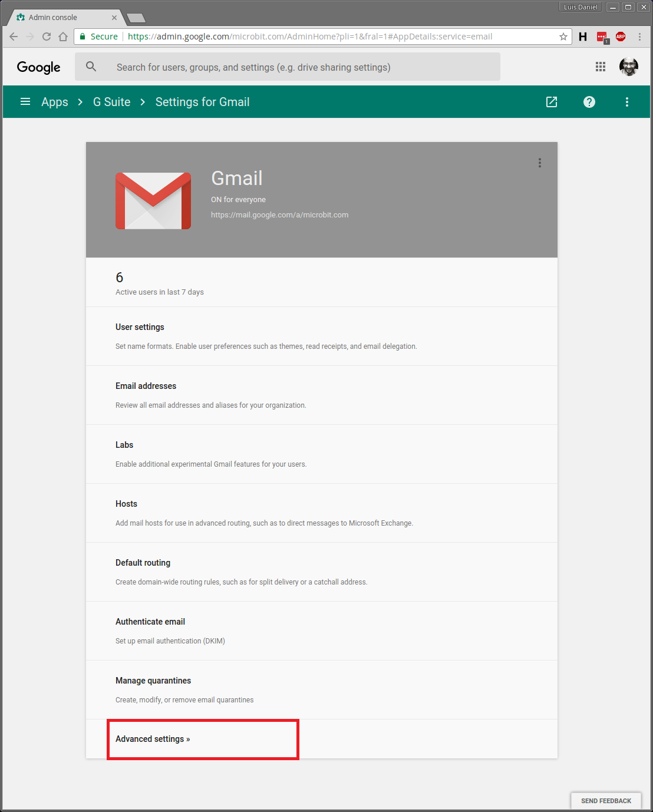Image resolution: width=653 pixels, height=812 pixels.
Task: Click 'Review all email addresses and aliases' description
Action: 211,405
